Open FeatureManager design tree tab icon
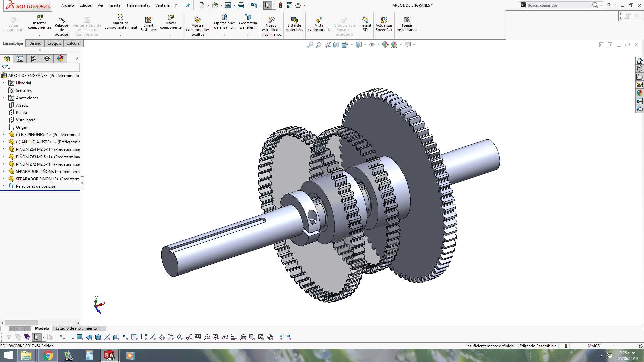This screenshot has width=644, height=362. (x=7, y=59)
